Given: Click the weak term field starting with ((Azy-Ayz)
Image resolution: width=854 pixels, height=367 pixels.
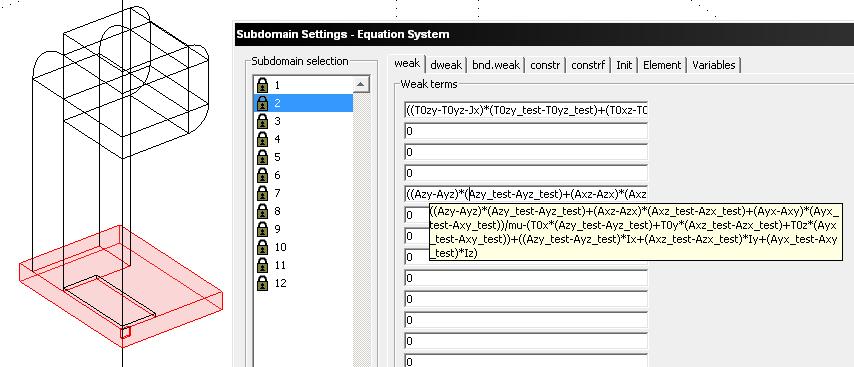Looking at the screenshot, I should click(526, 194).
